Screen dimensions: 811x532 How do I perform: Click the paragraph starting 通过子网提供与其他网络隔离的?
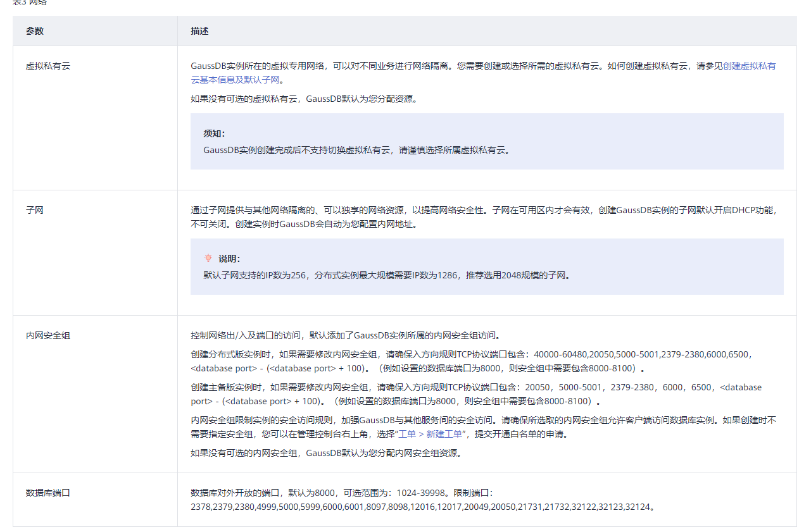[484, 217]
